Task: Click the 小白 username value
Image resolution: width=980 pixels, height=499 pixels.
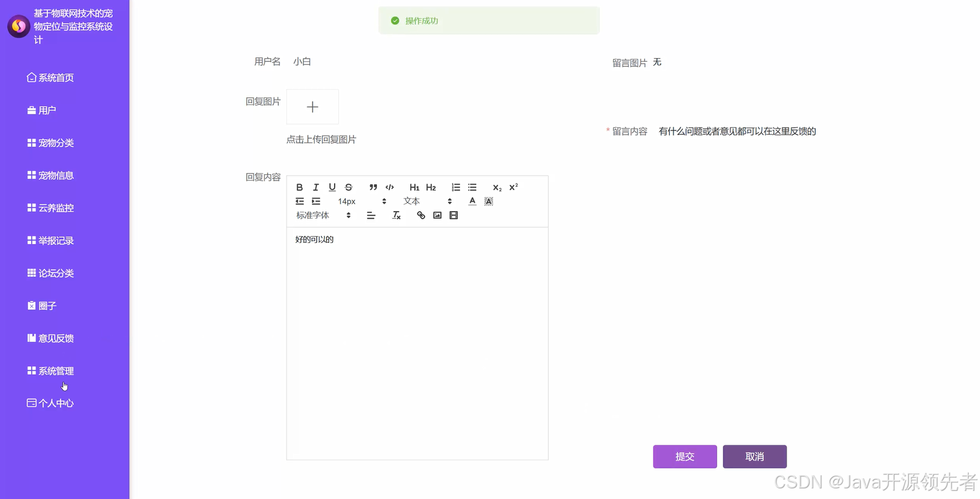Action: point(302,61)
